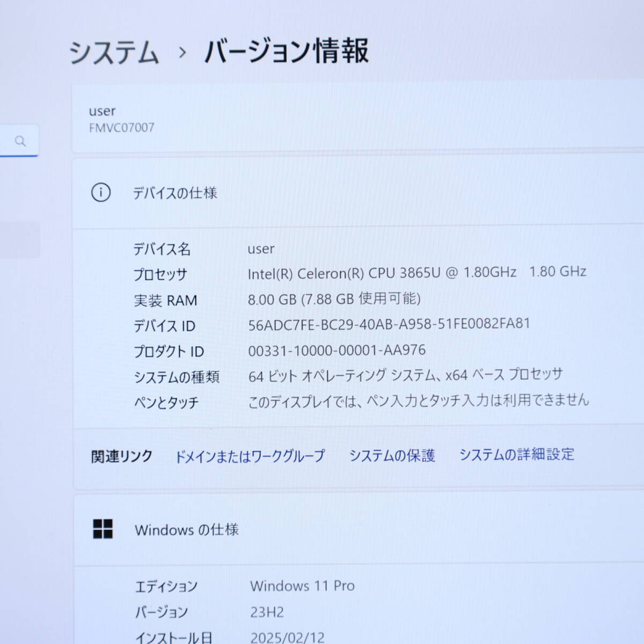This screenshot has height=644, width=644.
Task: Select the 64 ビット オペレーティング システム value
Action: [405, 375]
